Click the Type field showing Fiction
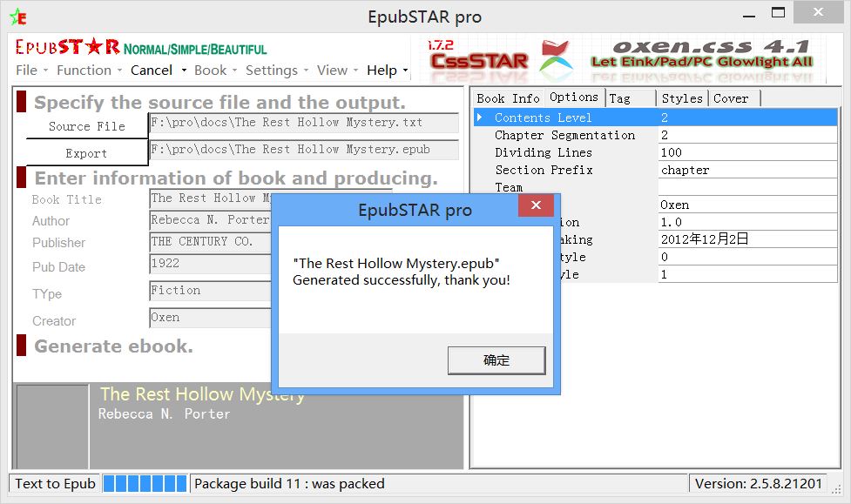Screen dimensions: 851x504 [x=210, y=291]
